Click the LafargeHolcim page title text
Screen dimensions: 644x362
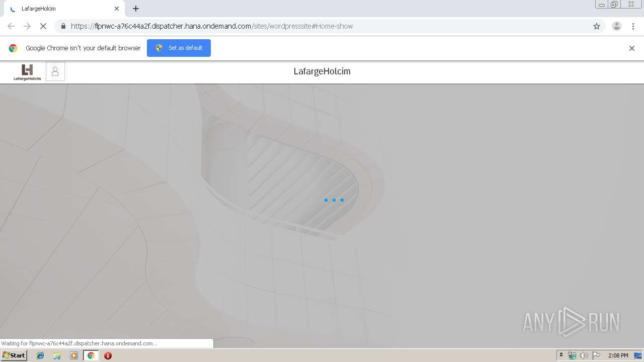(x=322, y=71)
